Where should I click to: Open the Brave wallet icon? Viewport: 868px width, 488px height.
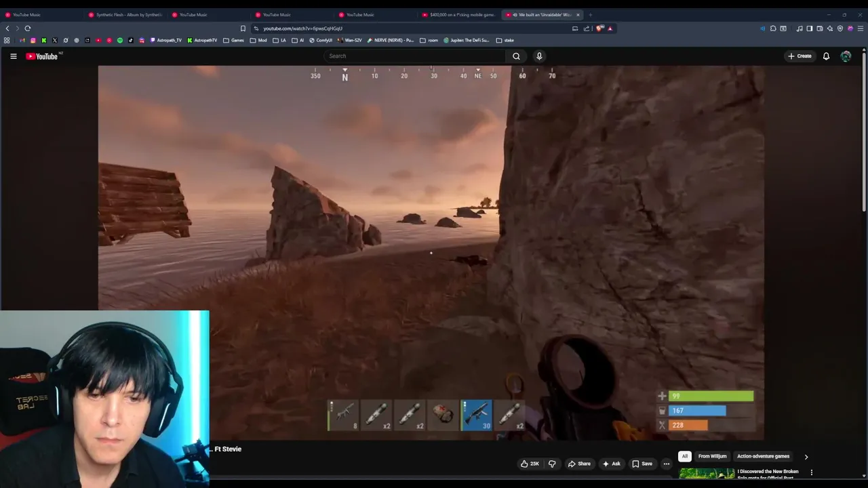point(819,28)
